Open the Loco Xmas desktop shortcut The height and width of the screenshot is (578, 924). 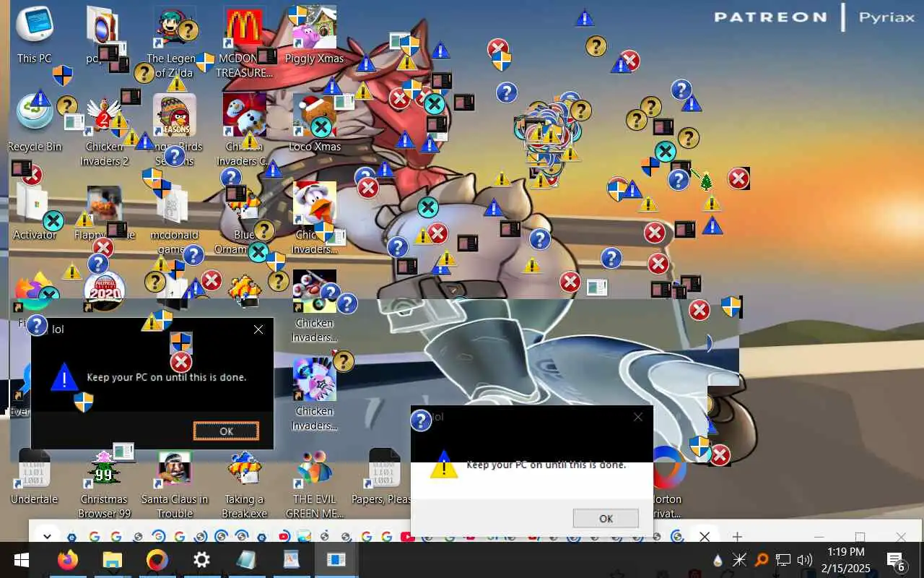(x=314, y=123)
